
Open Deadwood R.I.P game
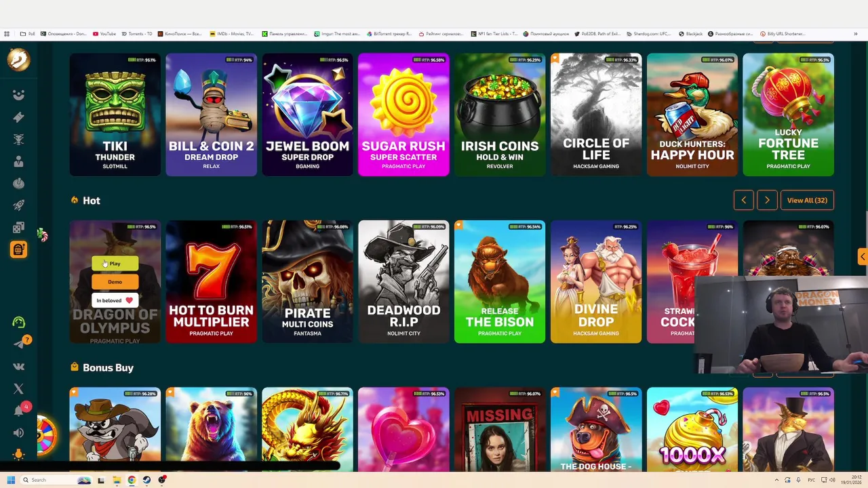[403, 281]
